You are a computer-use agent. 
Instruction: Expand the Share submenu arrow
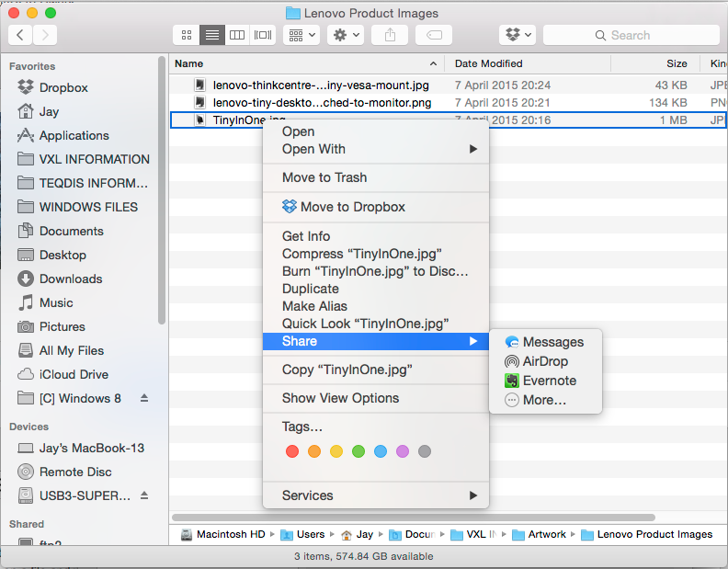click(472, 341)
